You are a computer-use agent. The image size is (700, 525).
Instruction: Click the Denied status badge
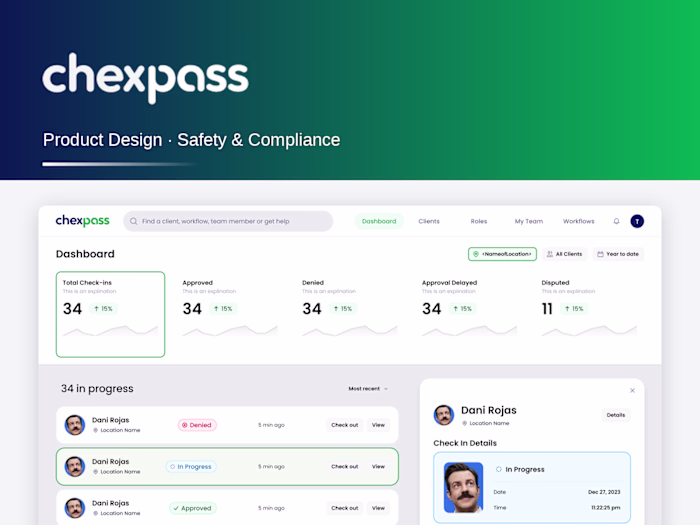pyautogui.click(x=197, y=425)
